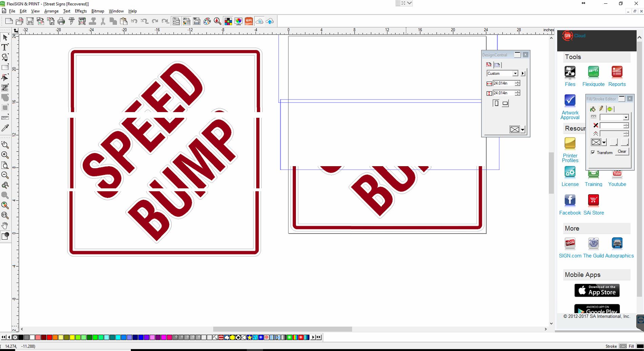The width and height of the screenshot is (644, 351).
Task: Open Reports in the Tools section
Action: 617,76
